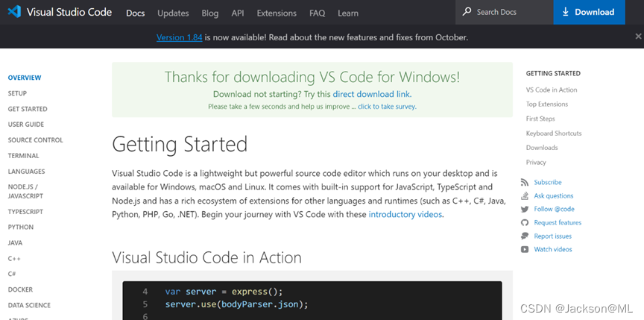Select C++ in the left sidebar
The width and height of the screenshot is (644, 320).
(x=14, y=258)
